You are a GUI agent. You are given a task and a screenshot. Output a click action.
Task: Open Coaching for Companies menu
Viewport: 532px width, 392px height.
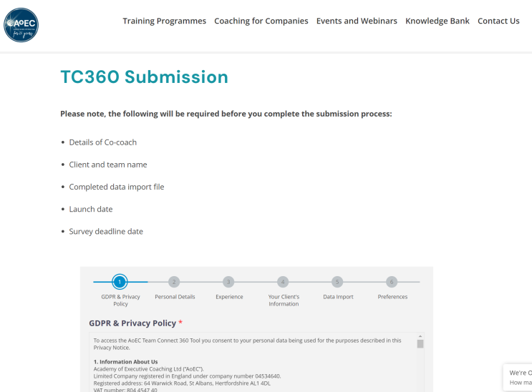[261, 21]
